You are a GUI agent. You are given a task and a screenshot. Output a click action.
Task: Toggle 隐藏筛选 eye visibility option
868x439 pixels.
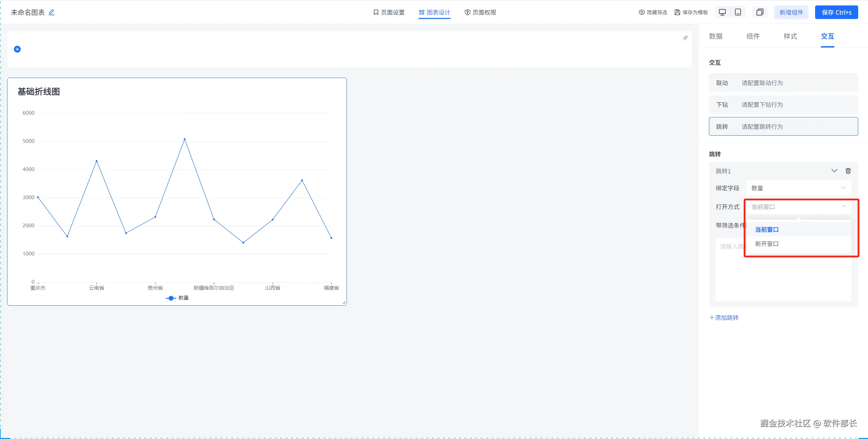click(653, 13)
